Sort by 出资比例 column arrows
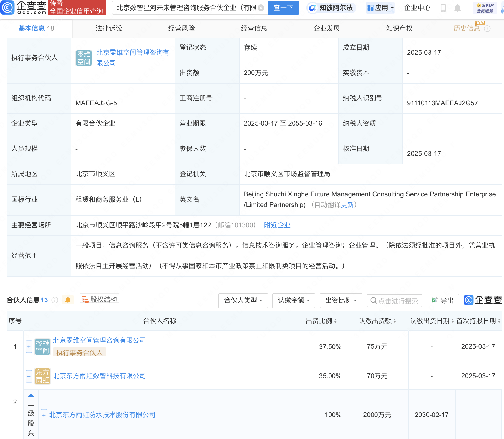This screenshot has height=439, width=504. (335, 321)
